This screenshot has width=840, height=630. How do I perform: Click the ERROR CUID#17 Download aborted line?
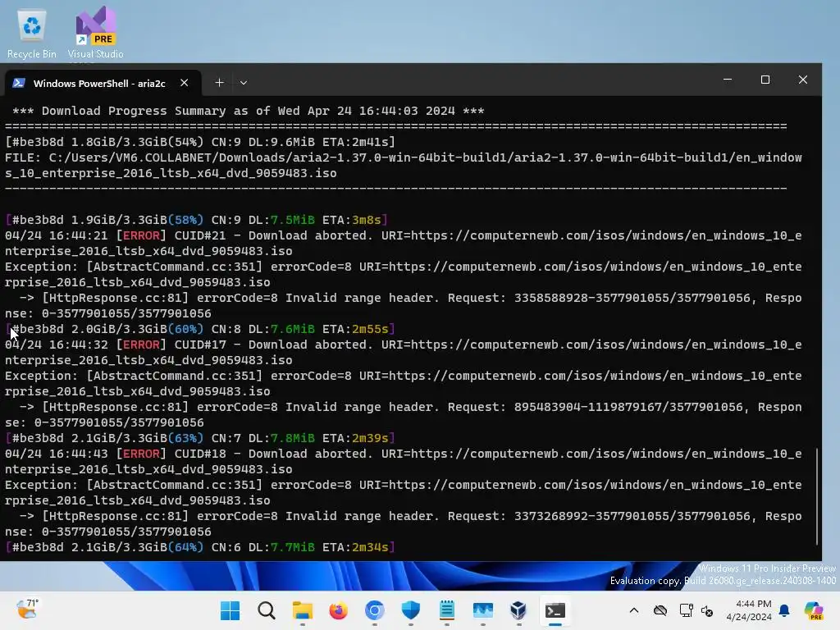[x=404, y=353]
